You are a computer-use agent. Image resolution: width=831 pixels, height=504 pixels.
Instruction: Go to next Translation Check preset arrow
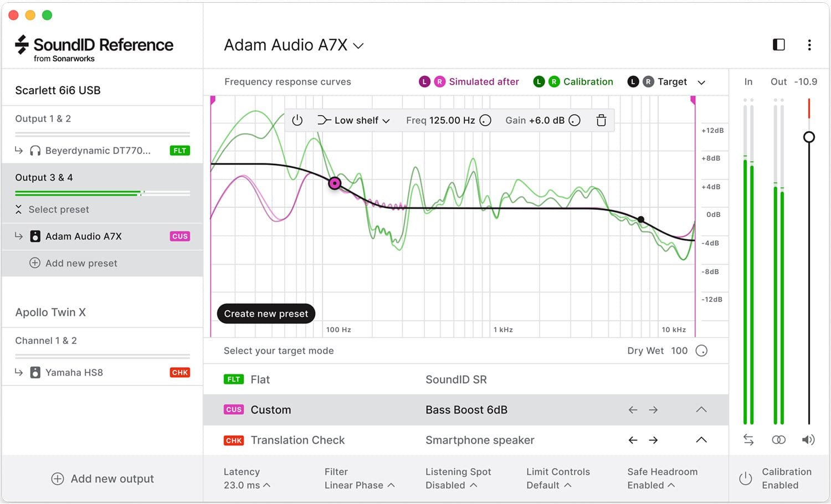pyautogui.click(x=653, y=440)
